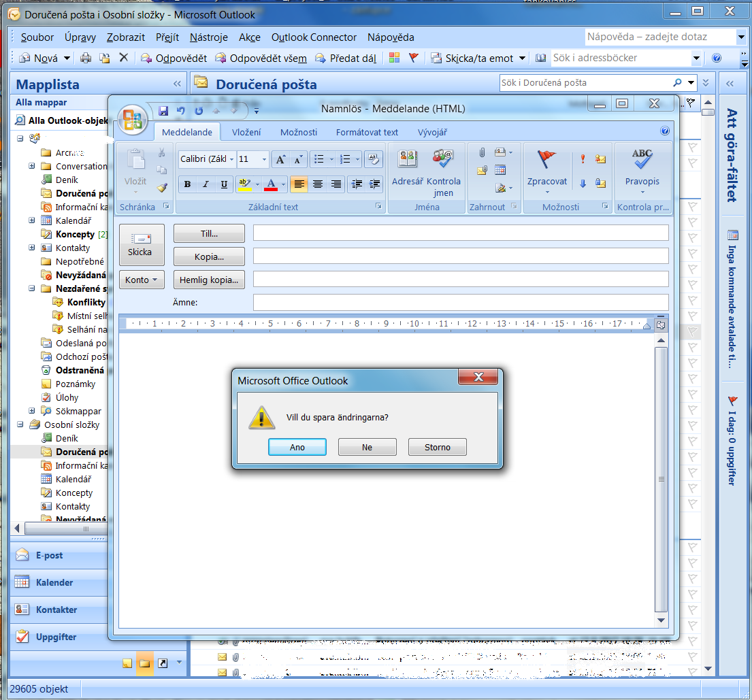
Task: Align text left in ribbon
Action: coord(299,184)
